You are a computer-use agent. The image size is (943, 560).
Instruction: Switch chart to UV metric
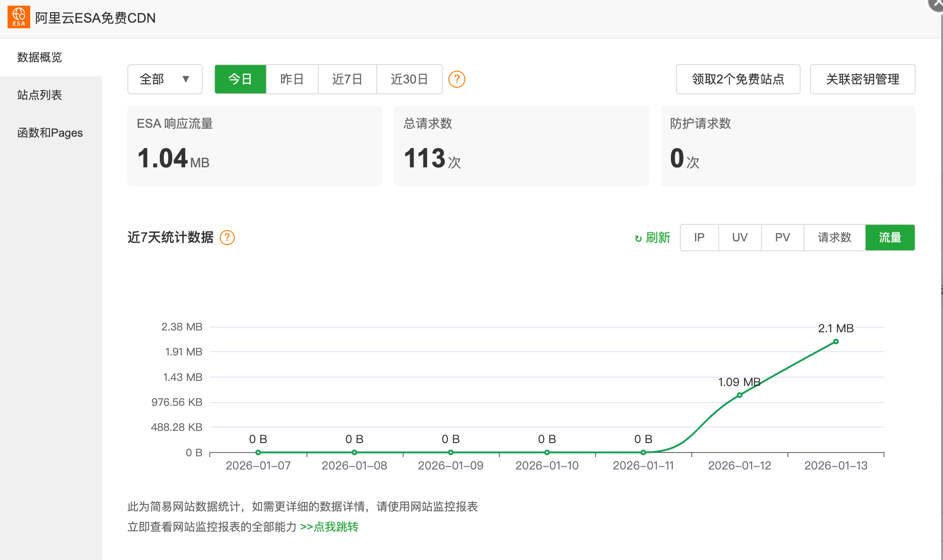click(739, 238)
